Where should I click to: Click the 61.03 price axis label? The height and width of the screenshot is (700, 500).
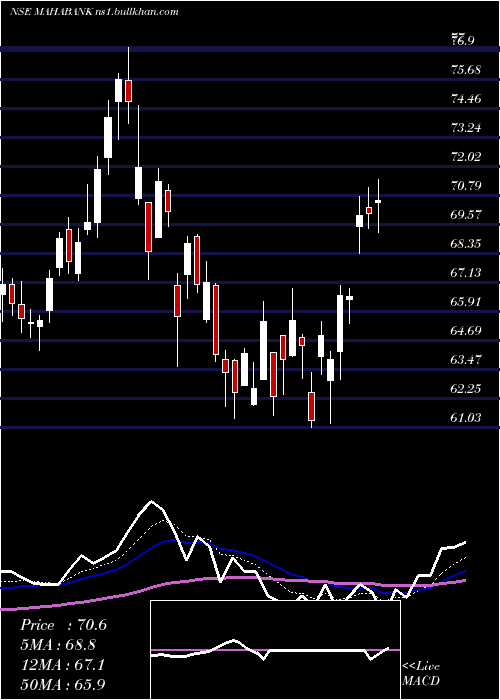point(466,417)
